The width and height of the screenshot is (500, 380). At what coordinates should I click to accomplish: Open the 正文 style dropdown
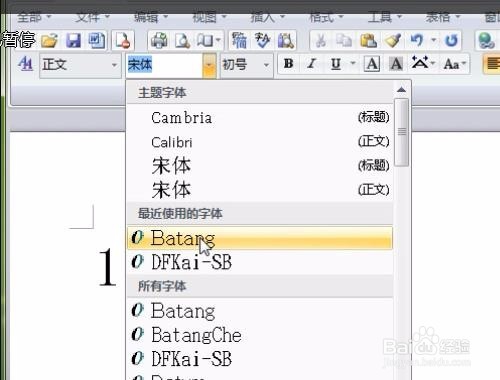114,65
